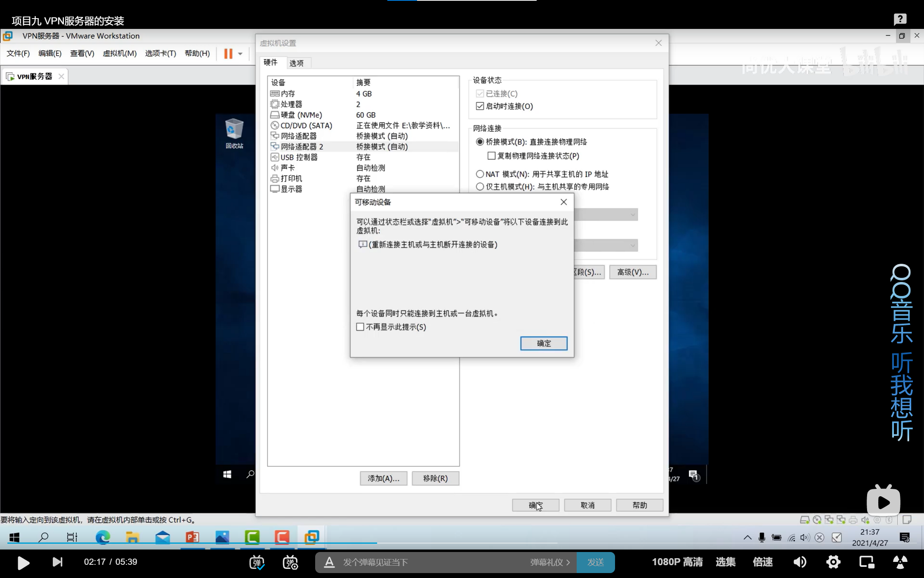Open the video player settings gear
The image size is (924, 578).
pyautogui.click(x=833, y=562)
